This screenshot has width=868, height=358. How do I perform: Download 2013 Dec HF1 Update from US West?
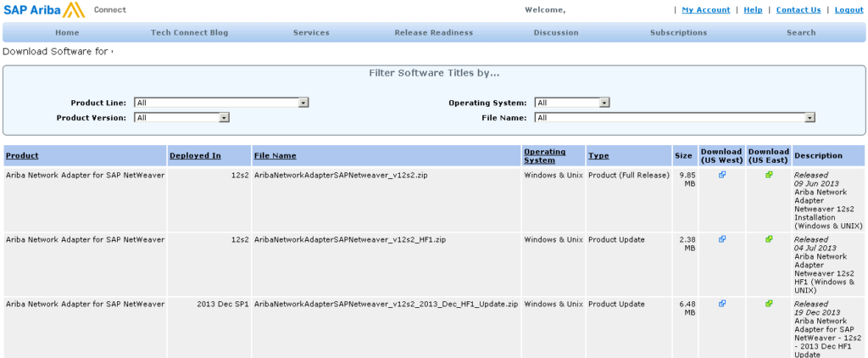click(x=722, y=303)
